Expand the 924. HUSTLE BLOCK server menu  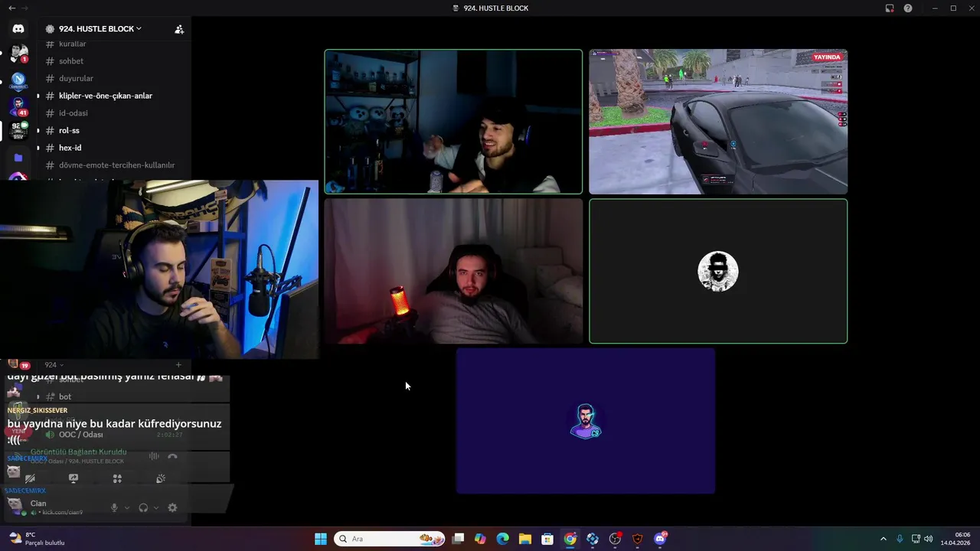(100, 29)
